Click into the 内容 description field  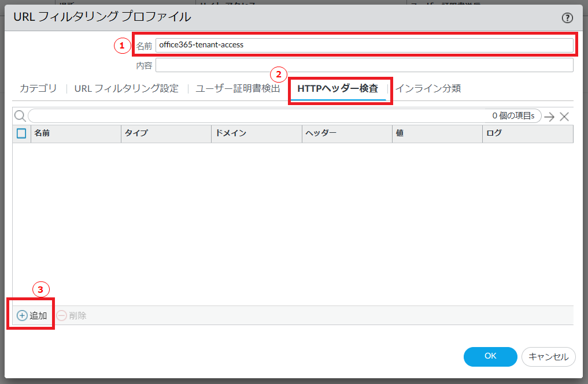tap(364, 65)
